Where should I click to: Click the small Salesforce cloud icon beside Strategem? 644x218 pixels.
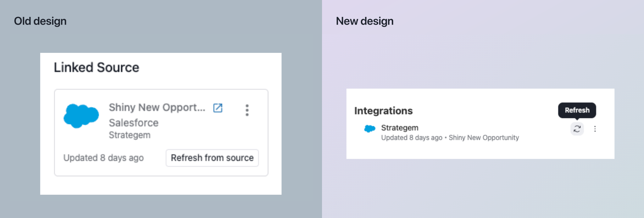pyautogui.click(x=369, y=129)
